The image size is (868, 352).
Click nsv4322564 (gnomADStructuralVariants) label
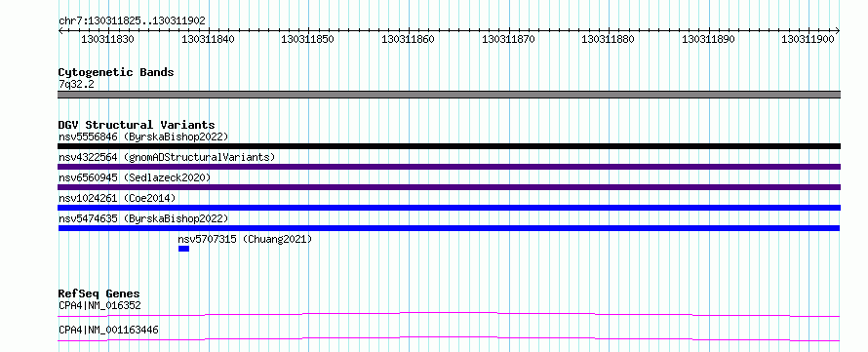[167, 157]
